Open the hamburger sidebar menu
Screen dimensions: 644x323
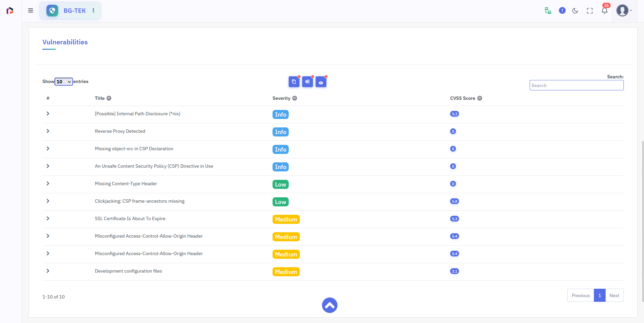(31, 10)
